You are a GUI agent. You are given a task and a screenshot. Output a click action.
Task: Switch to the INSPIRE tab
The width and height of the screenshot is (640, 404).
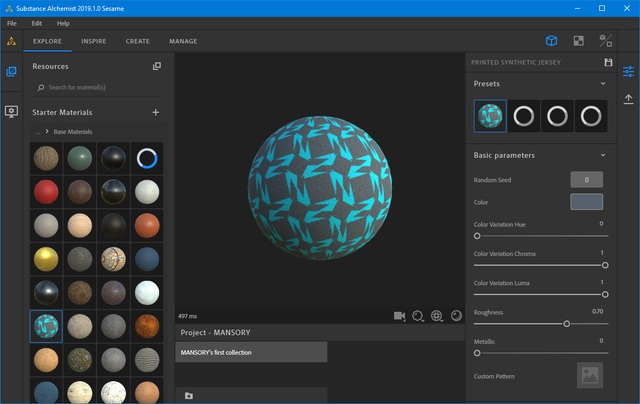[94, 41]
